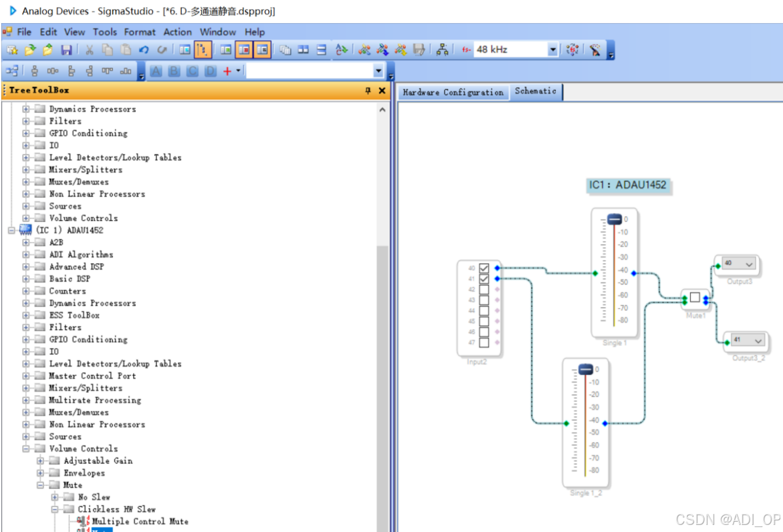Expand the Adjustable Gain folder
783x532 pixels.
pyautogui.click(x=40, y=461)
